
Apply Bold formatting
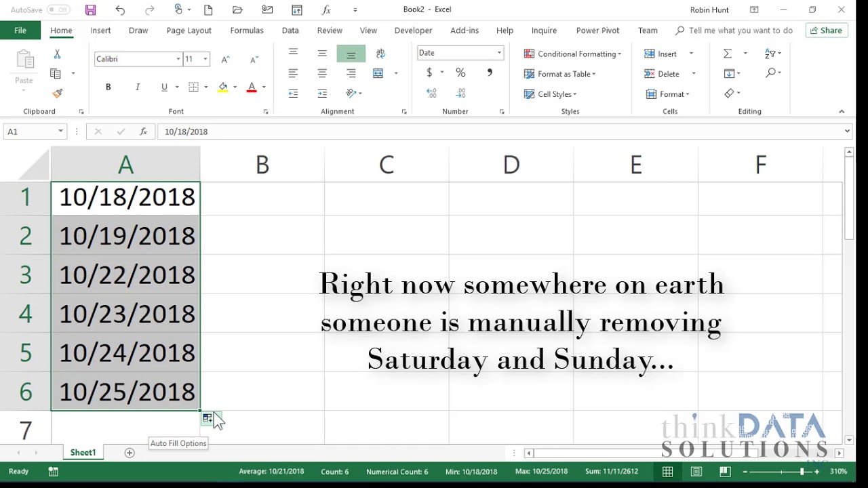[x=108, y=87]
